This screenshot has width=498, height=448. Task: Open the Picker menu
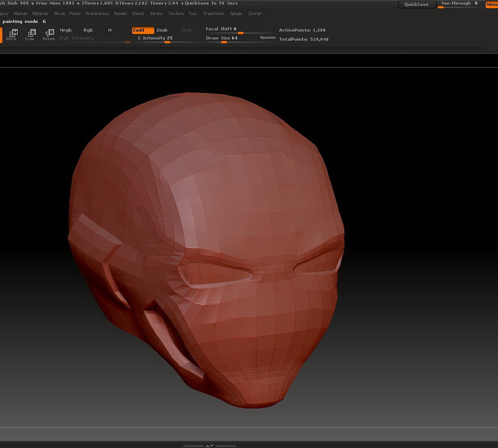point(75,14)
